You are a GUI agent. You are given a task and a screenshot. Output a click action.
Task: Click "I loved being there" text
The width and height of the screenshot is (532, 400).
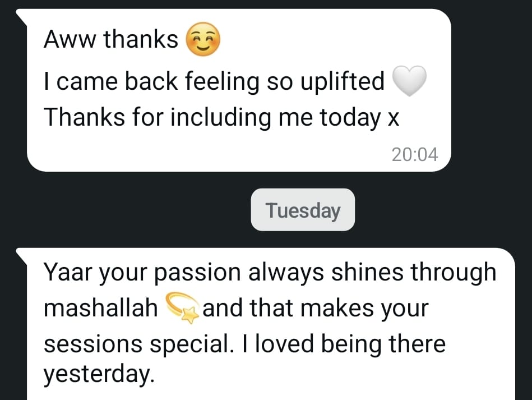(x=346, y=344)
